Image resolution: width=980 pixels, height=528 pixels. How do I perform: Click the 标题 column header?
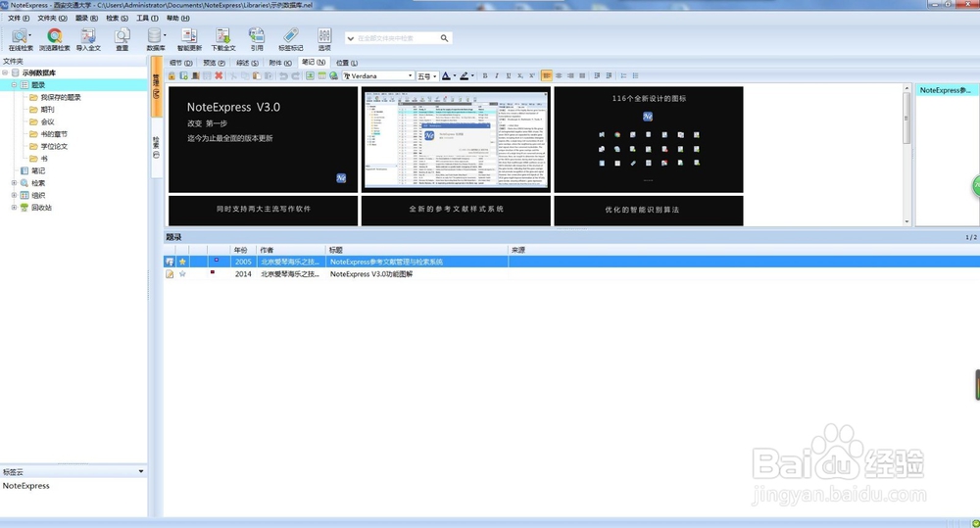[x=416, y=250]
